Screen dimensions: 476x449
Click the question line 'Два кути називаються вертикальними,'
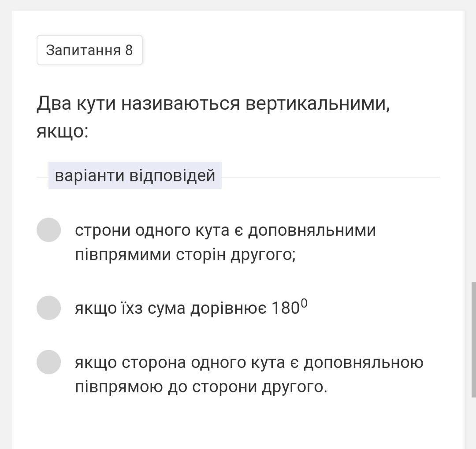[213, 104]
